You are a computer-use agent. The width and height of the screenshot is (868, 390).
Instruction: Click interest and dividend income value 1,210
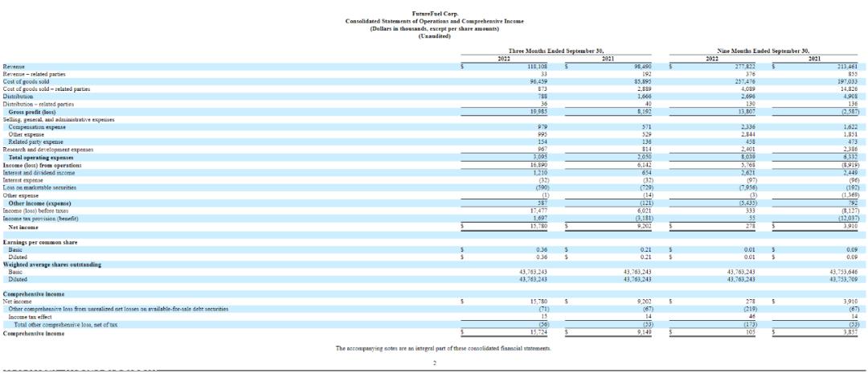click(x=540, y=172)
